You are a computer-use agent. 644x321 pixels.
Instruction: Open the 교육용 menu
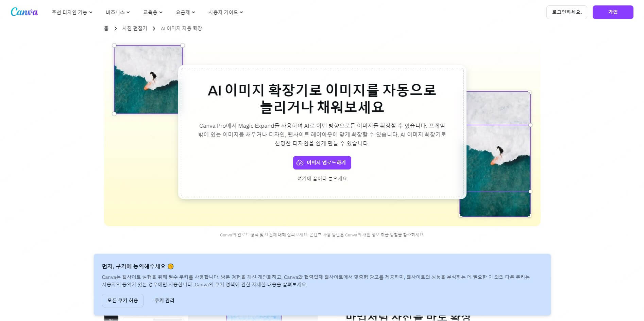[153, 12]
